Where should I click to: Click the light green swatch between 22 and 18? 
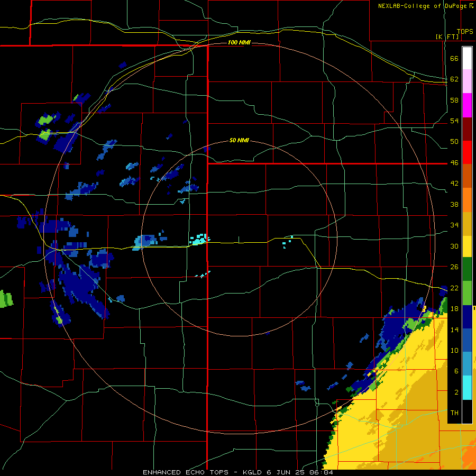pyautogui.click(x=467, y=293)
